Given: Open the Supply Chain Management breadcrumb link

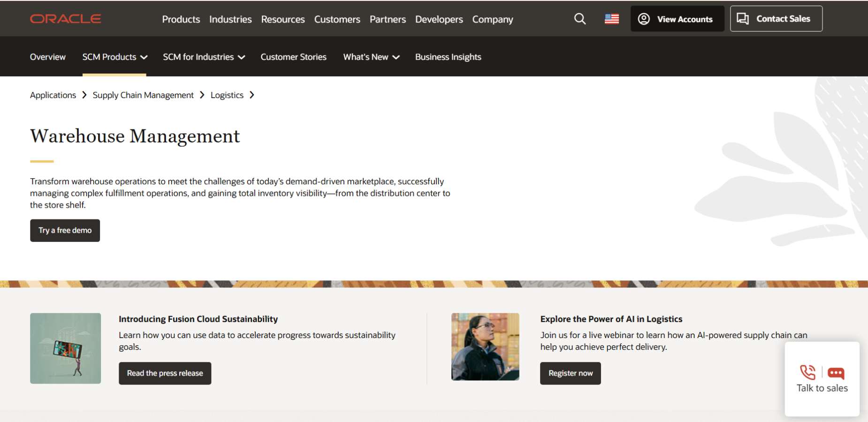Looking at the screenshot, I should [x=143, y=95].
